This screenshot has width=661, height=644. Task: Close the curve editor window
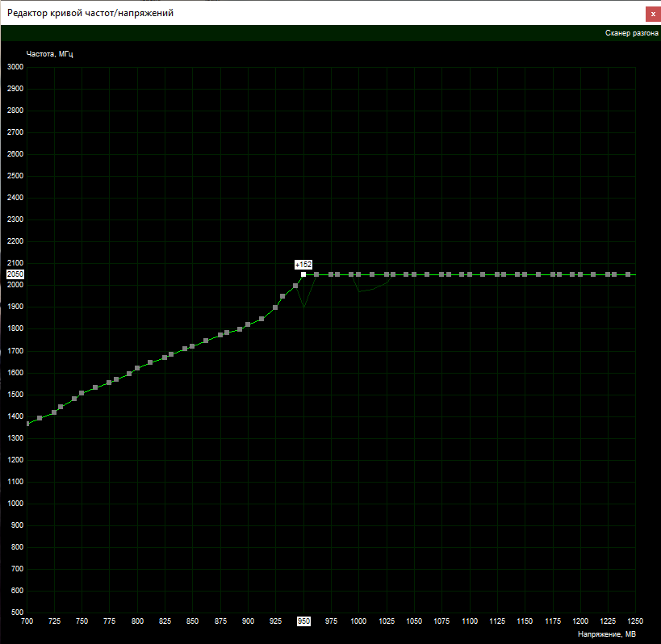(x=653, y=14)
